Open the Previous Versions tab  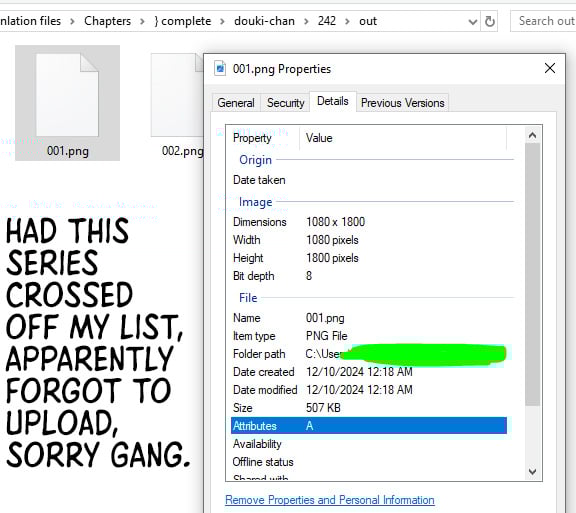point(403,103)
